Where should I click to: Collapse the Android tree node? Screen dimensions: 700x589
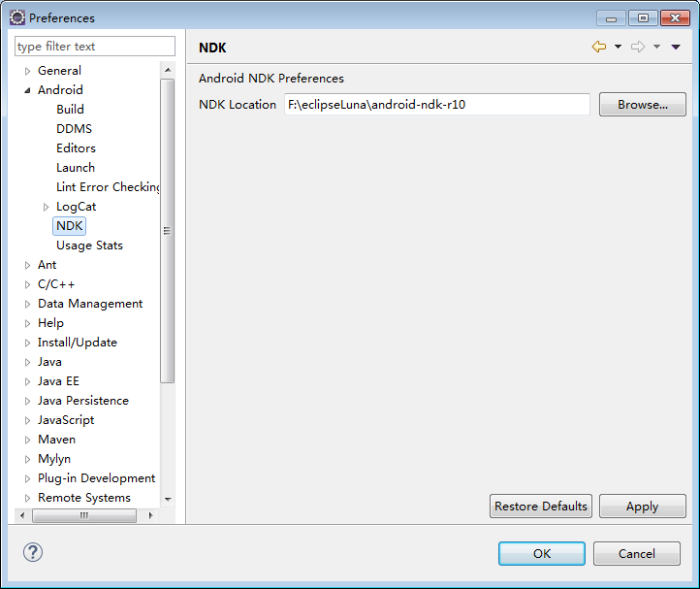tap(28, 90)
